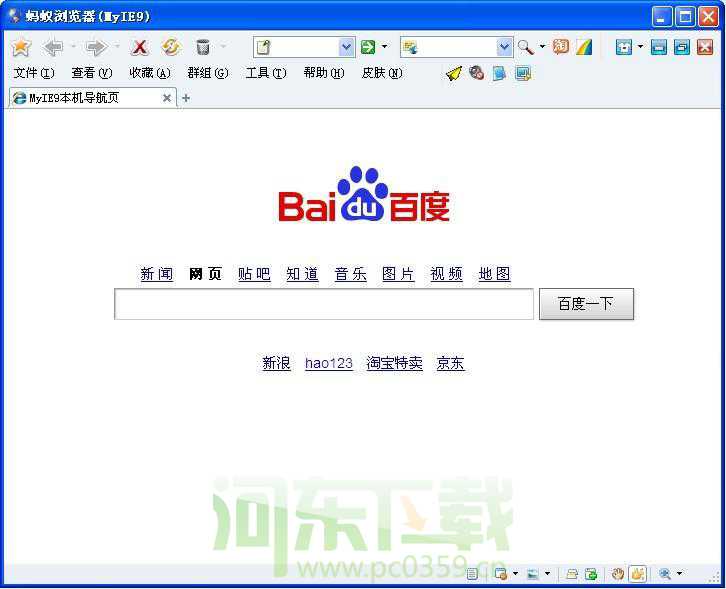Visit the 京东 link
This screenshot has height=589, width=726.
450,363
